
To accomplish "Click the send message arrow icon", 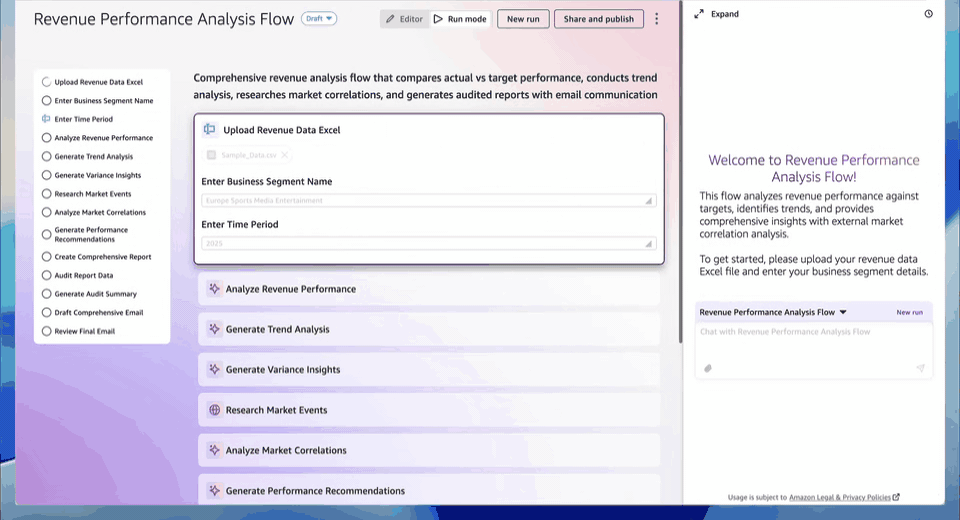I will [x=920, y=368].
